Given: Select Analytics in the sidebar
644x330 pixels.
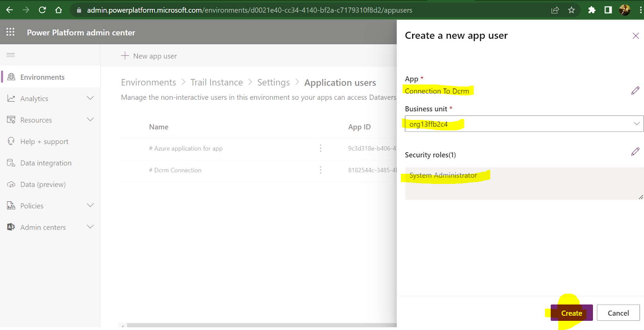Looking at the screenshot, I should point(50,99).
